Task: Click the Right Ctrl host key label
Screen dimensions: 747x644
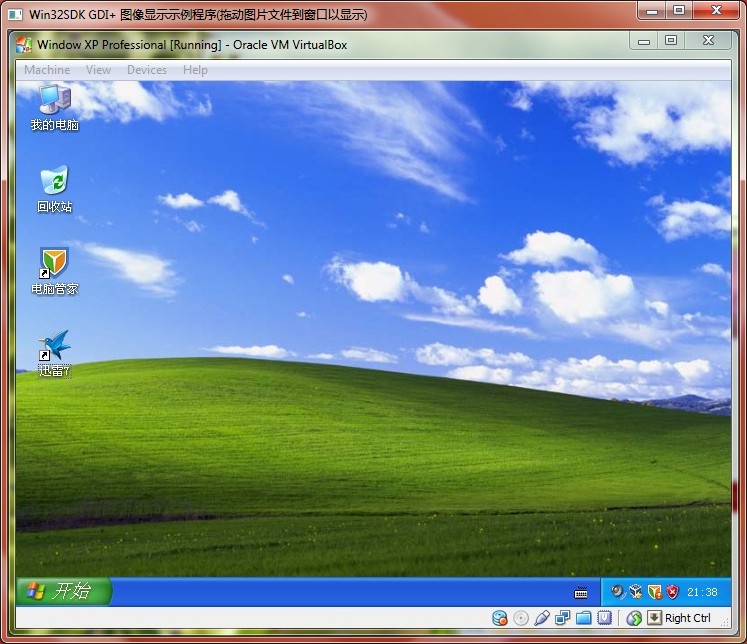Action: point(687,618)
